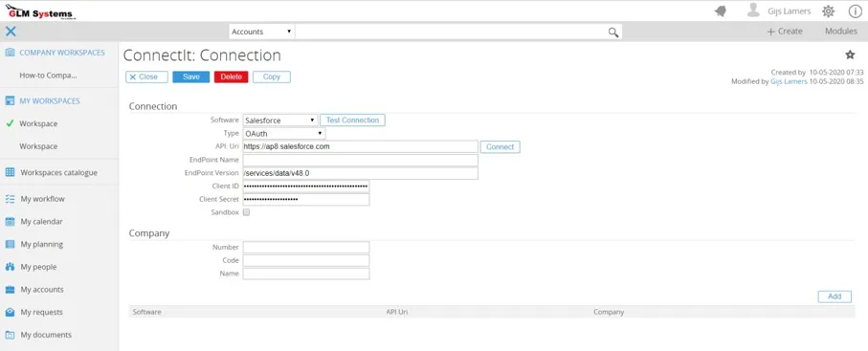Click the Company Code field
The height and width of the screenshot is (351, 868).
pyautogui.click(x=306, y=260)
